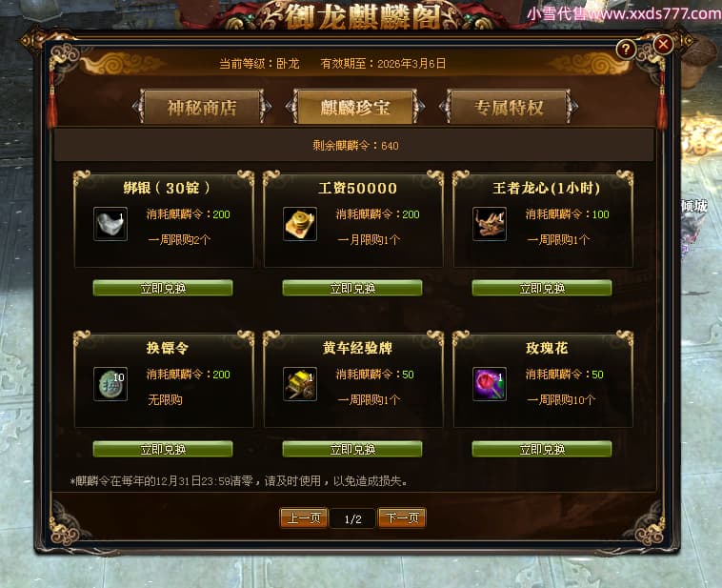722x588 pixels.
Task: Click the 1/2 page indicator
Action: 352,518
